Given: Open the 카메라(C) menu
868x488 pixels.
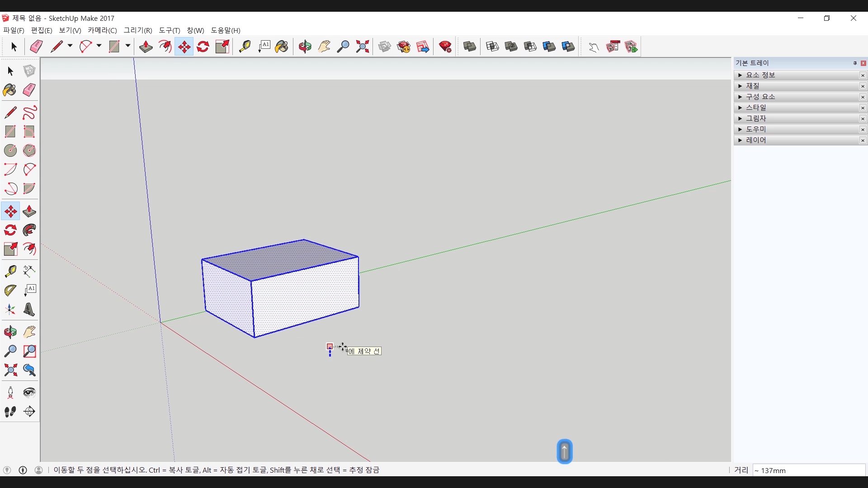Looking at the screenshot, I should pos(102,30).
